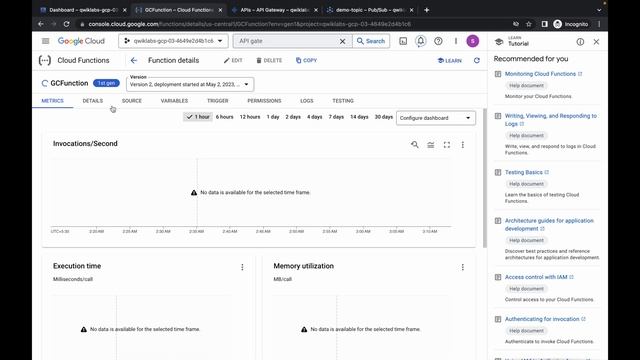Click the COPY function button
The image size is (640, 360).
point(307,60)
